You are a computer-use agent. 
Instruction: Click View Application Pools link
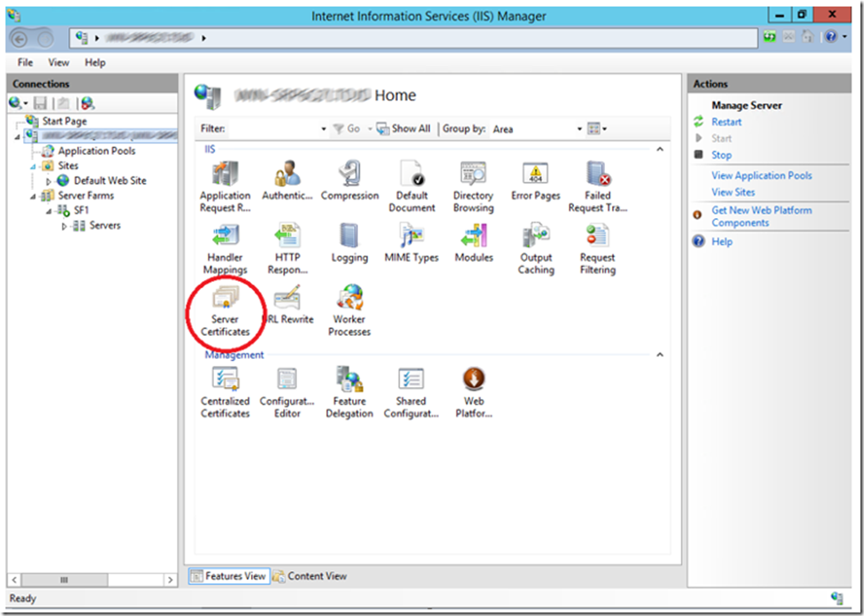(761, 175)
